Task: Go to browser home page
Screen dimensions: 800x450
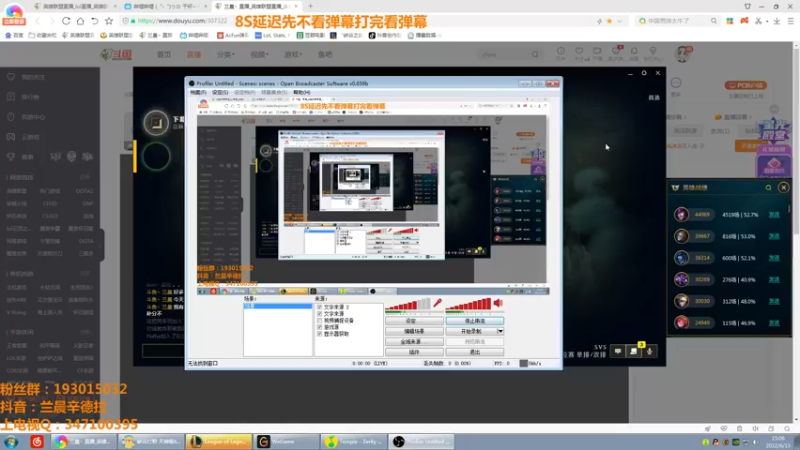Action: (x=80, y=21)
